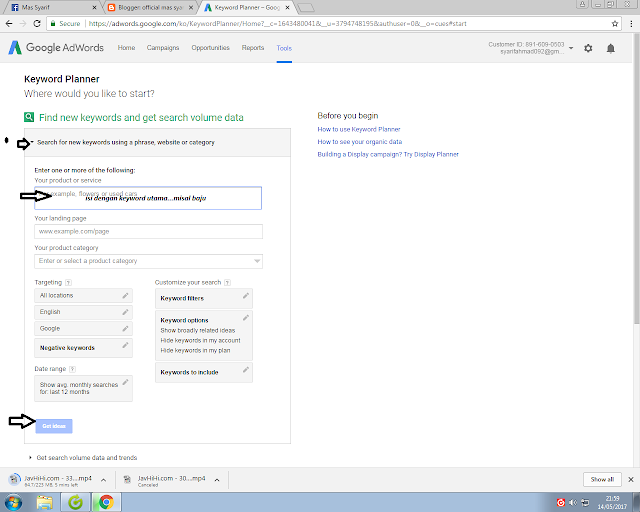Edit Keywords to include pencil icon

point(246,370)
